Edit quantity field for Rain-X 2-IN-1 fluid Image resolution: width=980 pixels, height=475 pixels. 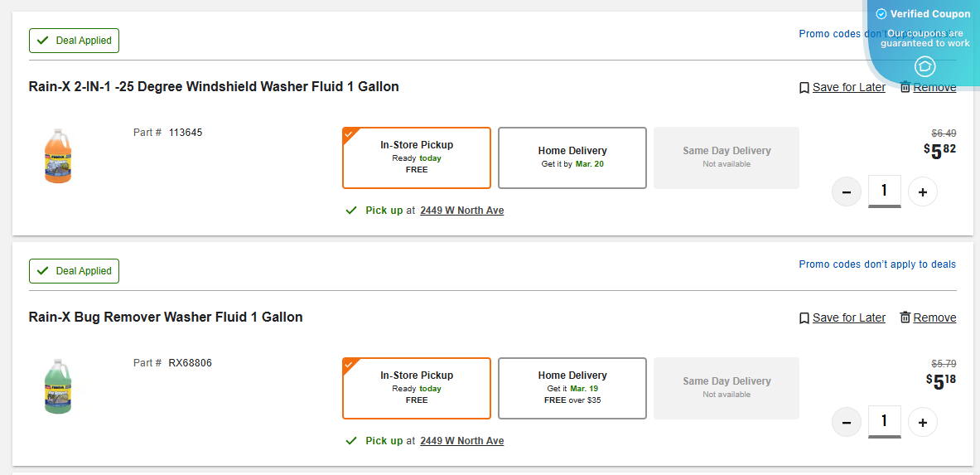tap(884, 191)
